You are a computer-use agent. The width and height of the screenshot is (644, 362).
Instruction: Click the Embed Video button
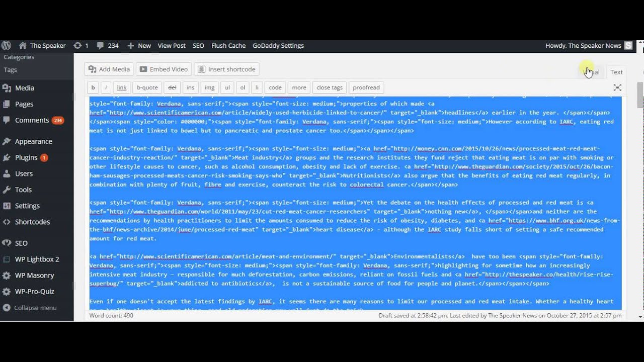[x=164, y=69]
